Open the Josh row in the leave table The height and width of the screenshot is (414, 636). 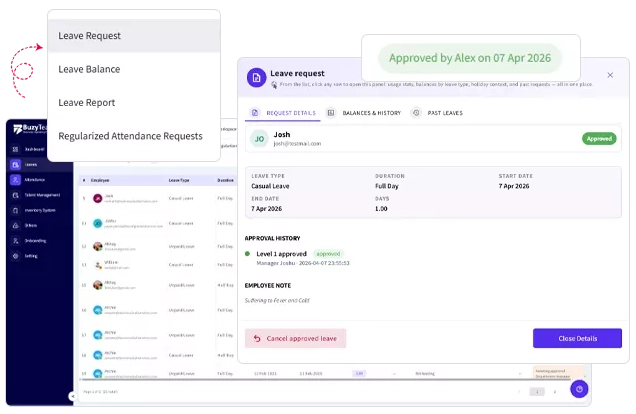(x=158, y=199)
